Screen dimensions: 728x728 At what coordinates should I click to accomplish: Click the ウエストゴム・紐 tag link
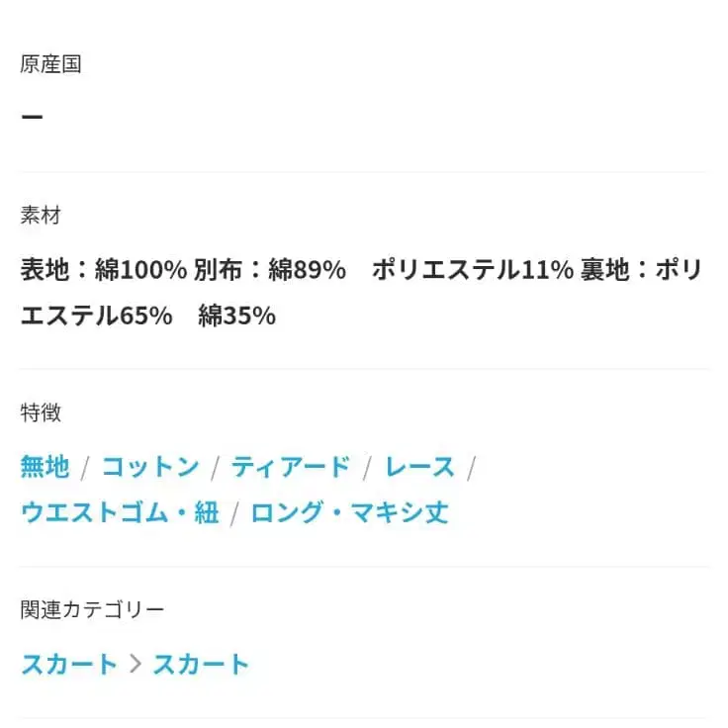(x=120, y=512)
